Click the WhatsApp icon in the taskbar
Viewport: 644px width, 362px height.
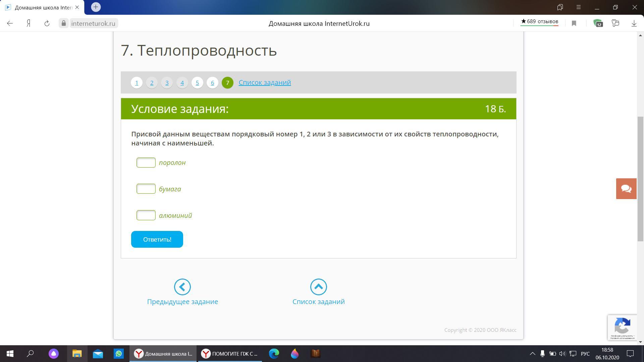click(x=119, y=354)
